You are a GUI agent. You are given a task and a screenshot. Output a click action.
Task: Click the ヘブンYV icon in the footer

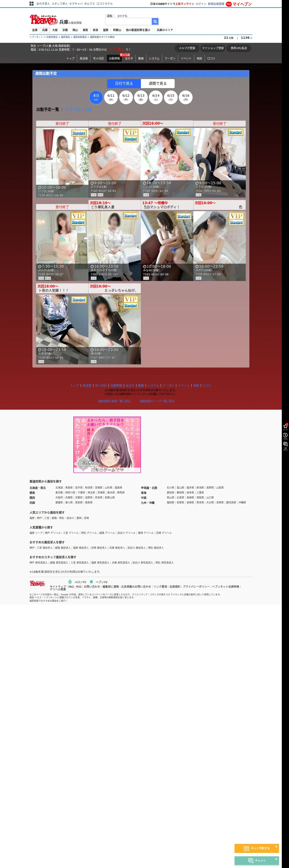(x=91, y=582)
